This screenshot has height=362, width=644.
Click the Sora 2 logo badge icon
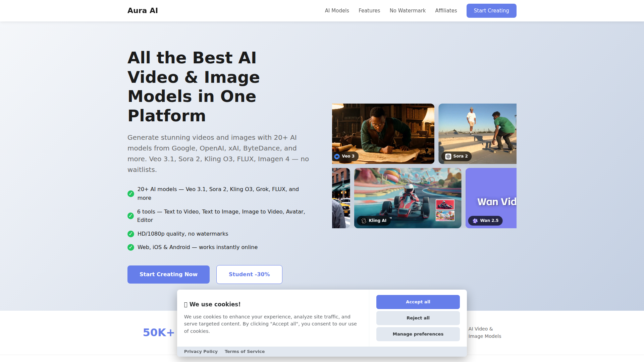coord(448,157)
